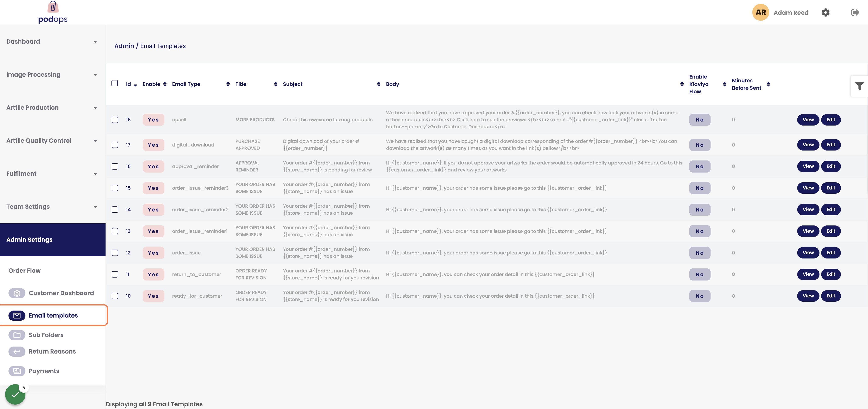The height and width of the screenshot is (409, 868).
Task: Open Sub Folders page
Action: [46, 335]
